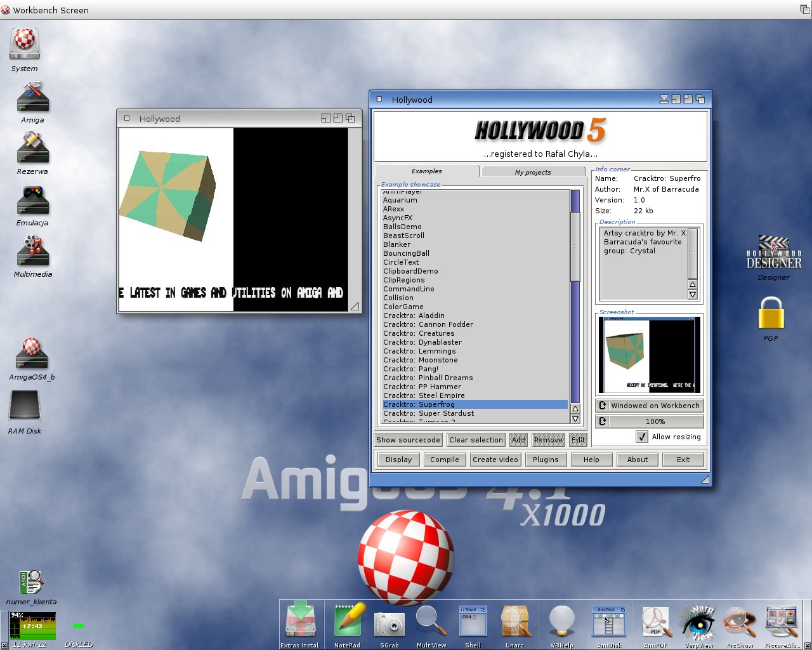
Task: Launch WarpView eye icon in dock
Action: (698, 621)
